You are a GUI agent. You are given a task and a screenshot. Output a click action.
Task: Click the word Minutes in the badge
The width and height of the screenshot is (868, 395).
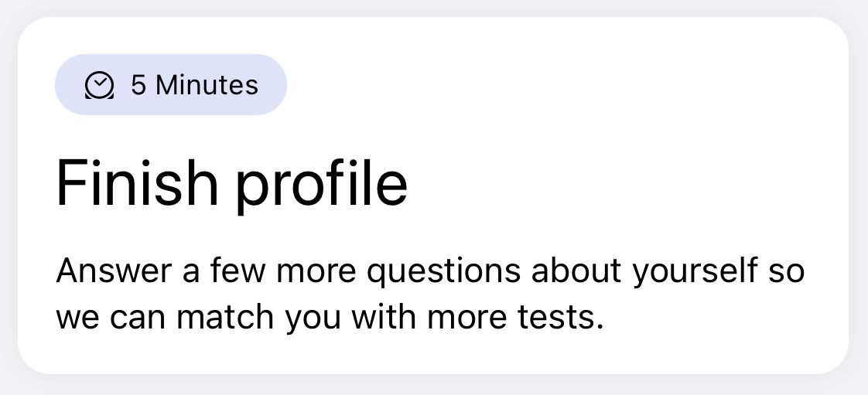click(207, 85)
